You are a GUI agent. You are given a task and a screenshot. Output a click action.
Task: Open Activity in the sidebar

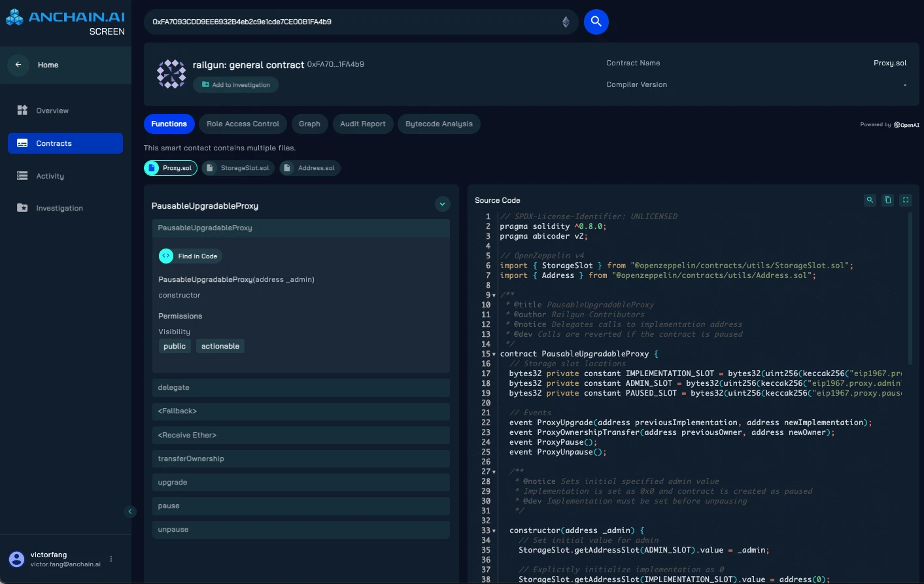click(x=50, y=176)
